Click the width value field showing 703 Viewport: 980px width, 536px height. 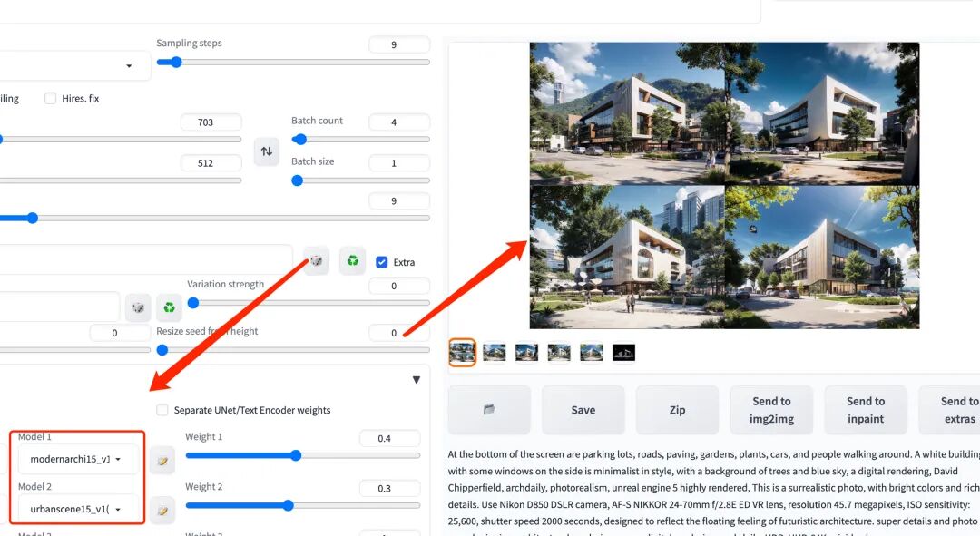pos(211,122)
